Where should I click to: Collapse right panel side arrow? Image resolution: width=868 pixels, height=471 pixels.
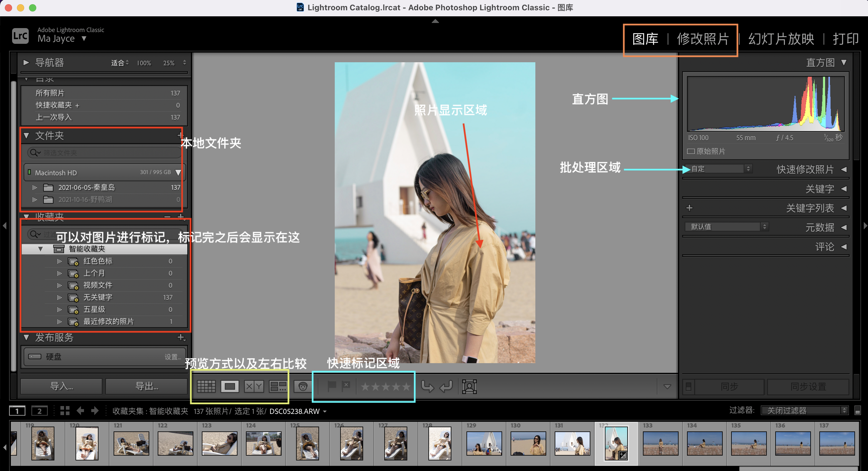pos(865,225)
